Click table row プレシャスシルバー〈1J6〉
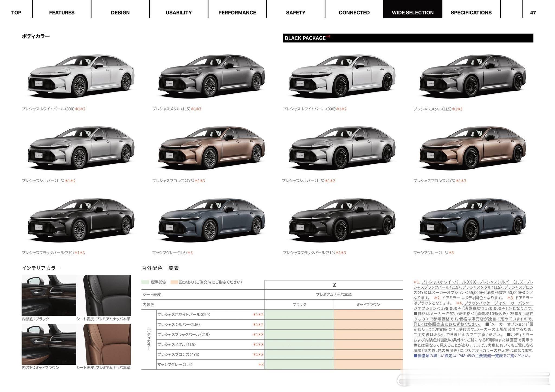 point(280,324)
